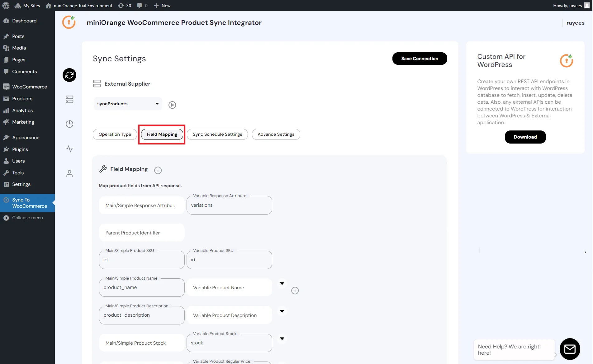
Task: Select the pie chart reports nav icon
Action: tap(69, 124)
